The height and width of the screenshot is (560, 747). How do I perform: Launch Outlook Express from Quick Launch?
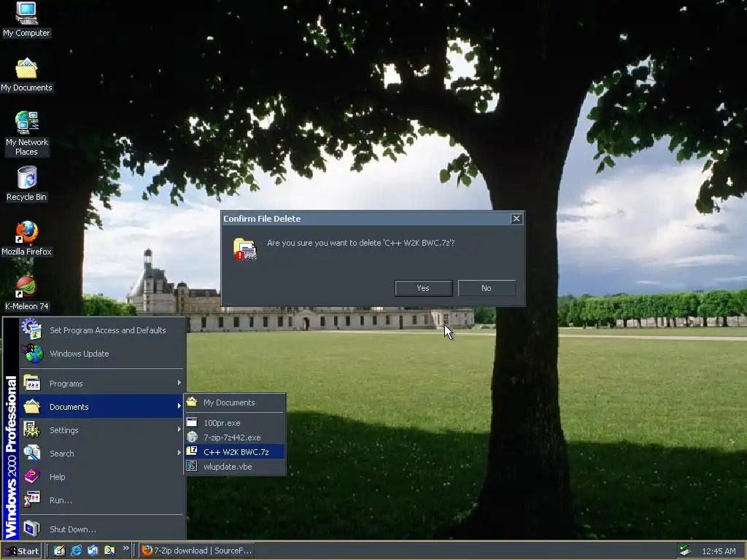93,551
